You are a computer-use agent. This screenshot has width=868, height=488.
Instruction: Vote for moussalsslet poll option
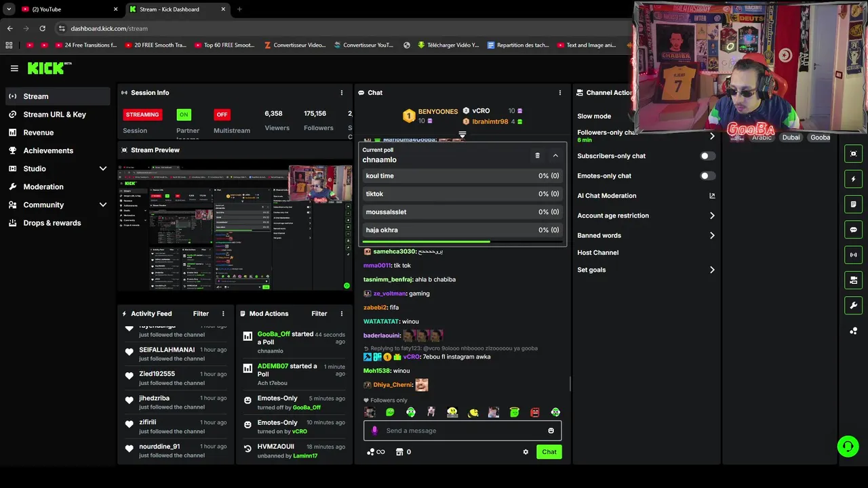tap(462, 212)
